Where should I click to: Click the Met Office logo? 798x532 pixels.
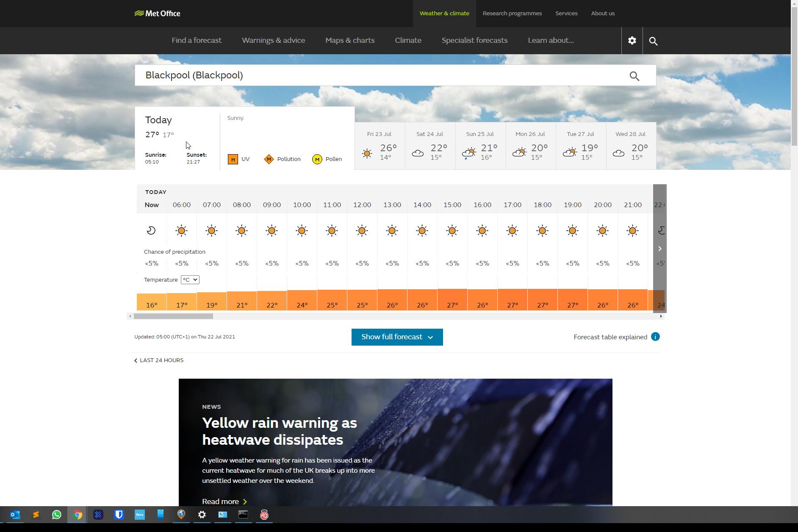coord(157,14)
